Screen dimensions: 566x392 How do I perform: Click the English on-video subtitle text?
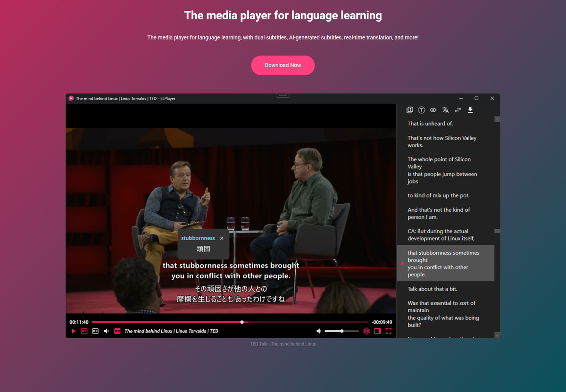coord(231,271)
